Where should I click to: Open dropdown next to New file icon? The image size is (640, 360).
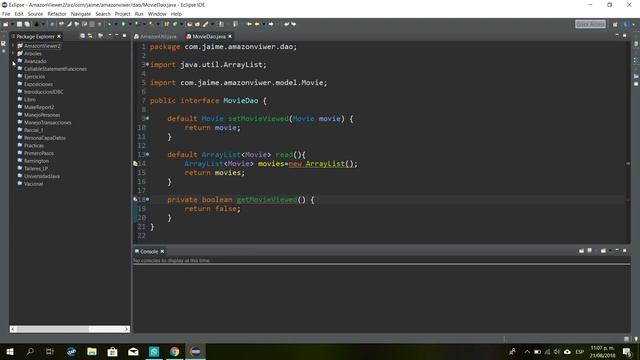click(12, 24)
